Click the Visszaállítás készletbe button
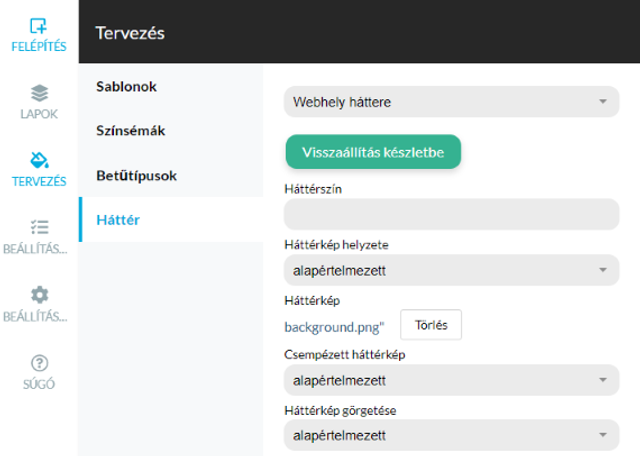The width and height of the screenshot is (640, 456). coord(373,152)
